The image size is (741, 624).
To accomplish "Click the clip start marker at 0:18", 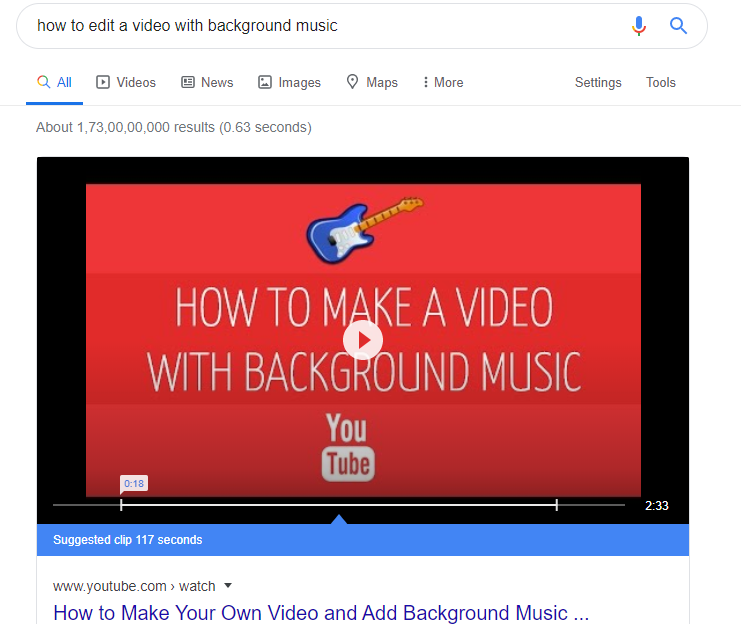I will [x=121, y=505].
